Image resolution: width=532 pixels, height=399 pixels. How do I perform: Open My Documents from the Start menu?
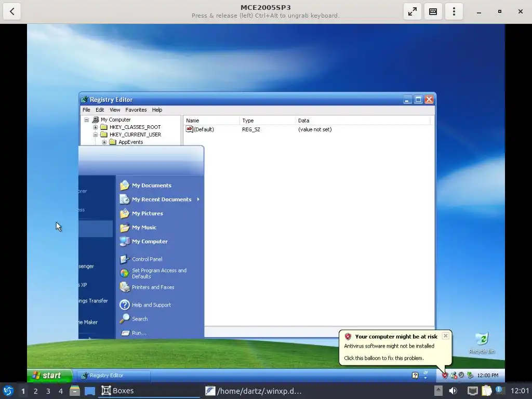tap(146, 185)
